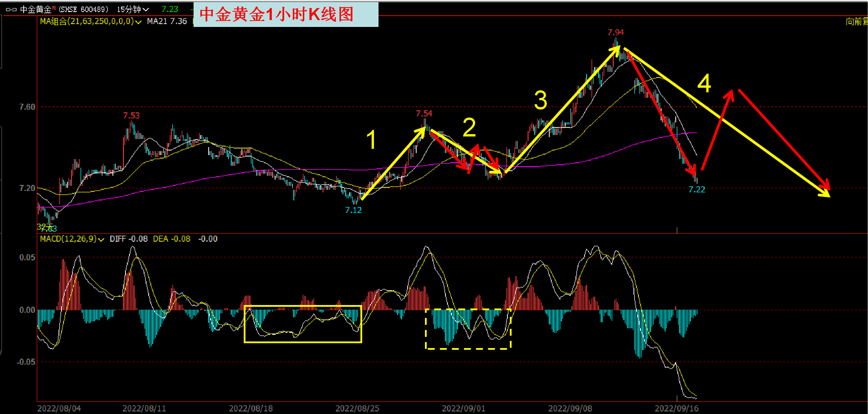Screen dimensions: 868x414
Task: Click the 2022/08/04 date on the time axis
Action: (x=59, y=409)
